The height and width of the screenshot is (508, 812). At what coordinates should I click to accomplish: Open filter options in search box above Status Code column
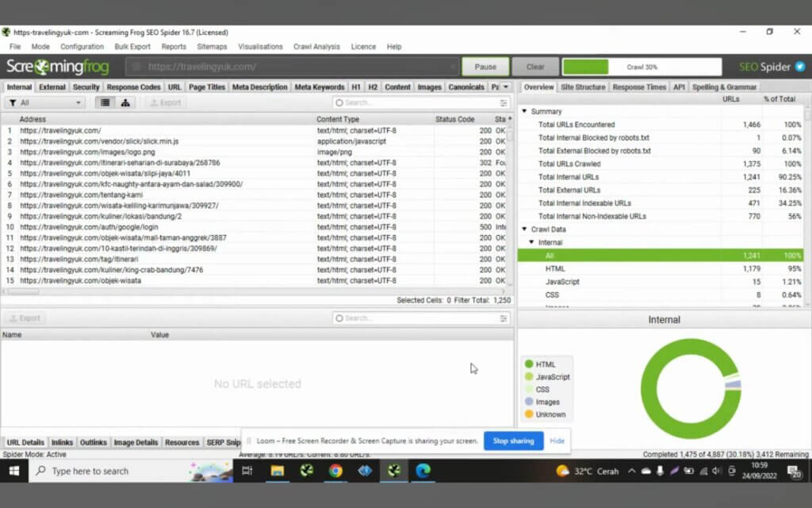coord(504,102)
